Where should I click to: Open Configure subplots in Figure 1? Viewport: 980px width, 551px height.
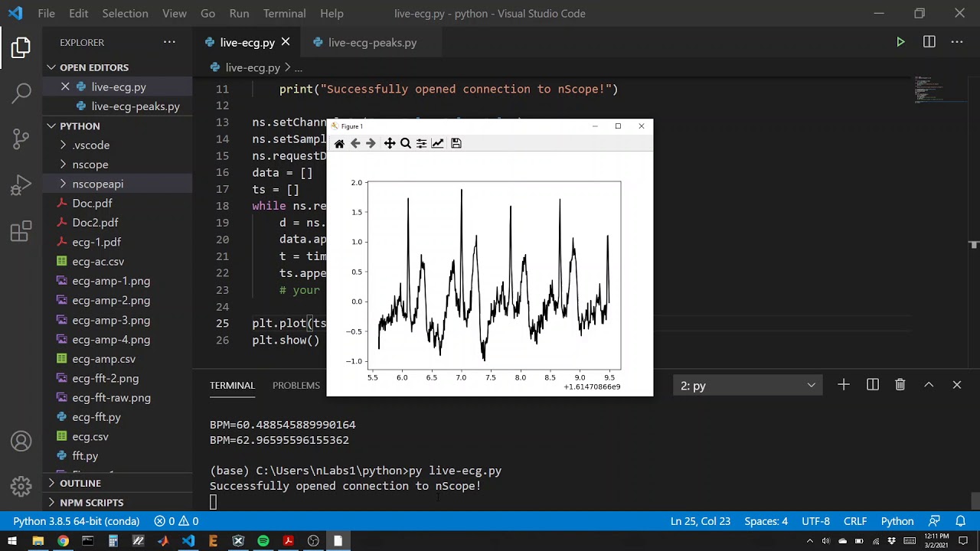[421, 143]
